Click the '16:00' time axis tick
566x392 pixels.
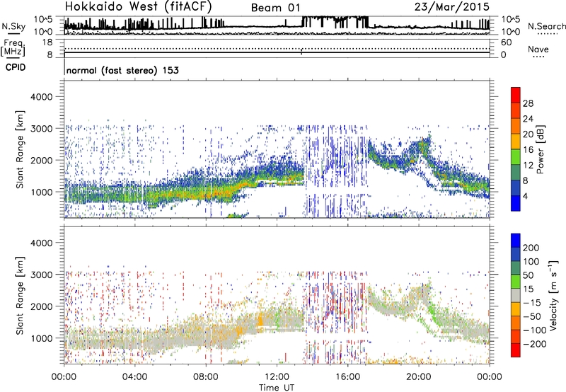[x=347, y=377]
